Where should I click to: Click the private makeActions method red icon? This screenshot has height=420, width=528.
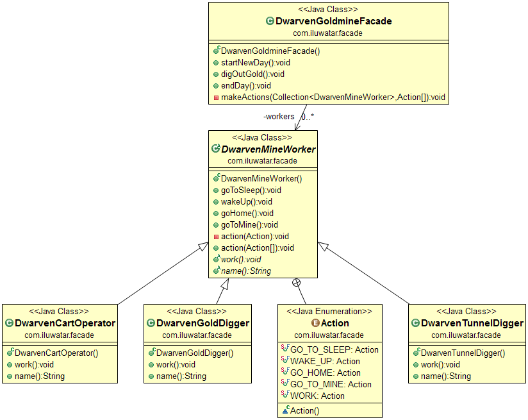click(216, 97)
